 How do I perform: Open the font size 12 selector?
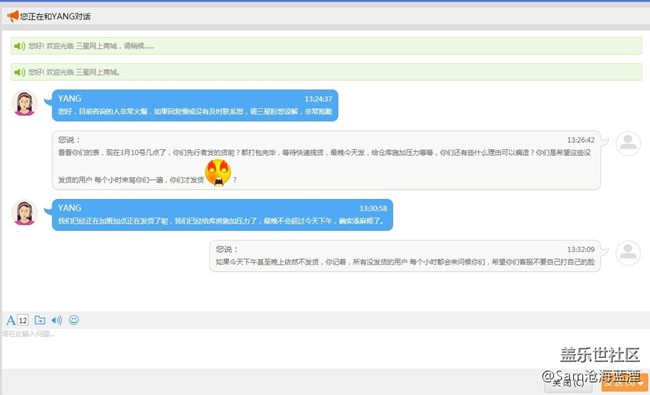pos(23,320)
